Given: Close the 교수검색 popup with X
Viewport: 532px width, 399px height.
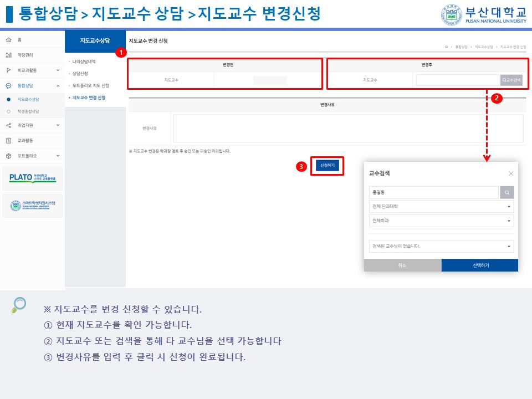Looking at the screenshot, I should pos(510,173).
